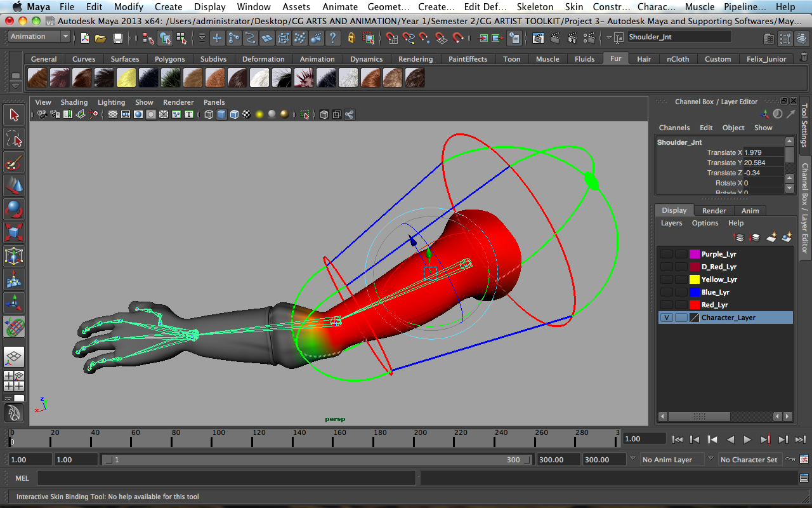Toggle visibility box of Yellow_Lyr
Viewport: 812px width, 508px height.
tap(666, 279)
